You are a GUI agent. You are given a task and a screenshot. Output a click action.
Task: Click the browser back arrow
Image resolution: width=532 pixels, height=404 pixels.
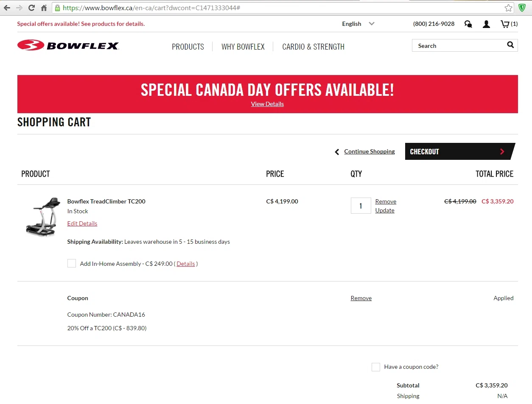coord(7,8)
